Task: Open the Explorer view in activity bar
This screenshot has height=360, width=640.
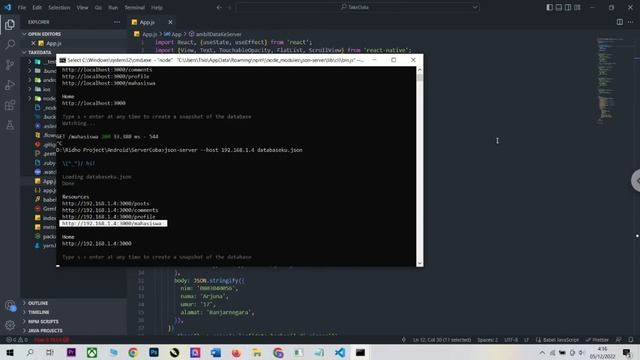Action: [x=10, y=24]
